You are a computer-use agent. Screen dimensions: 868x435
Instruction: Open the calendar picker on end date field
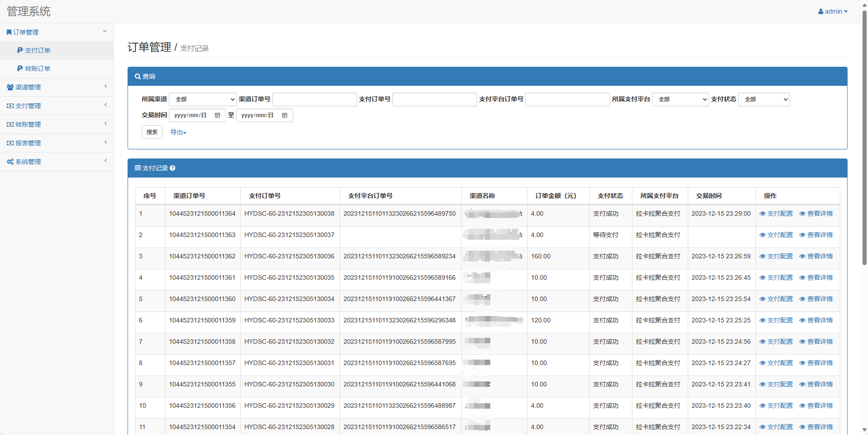[x=285, y=115]
